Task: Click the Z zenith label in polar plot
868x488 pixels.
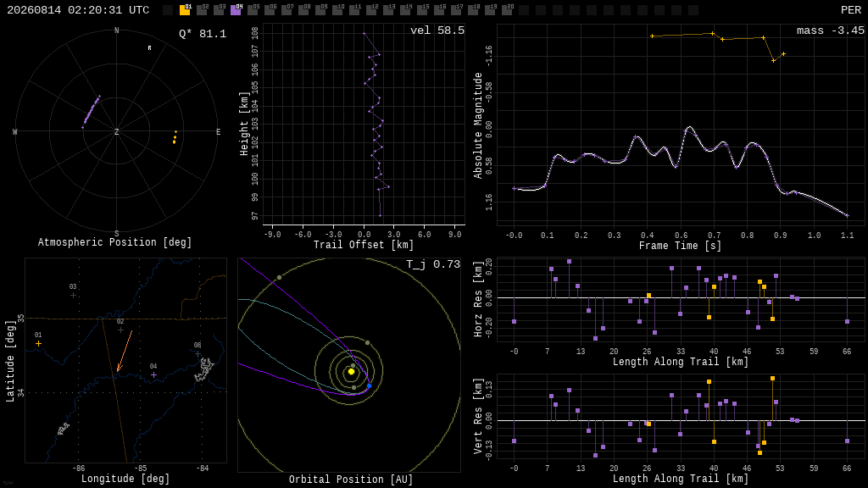Action: 116,131
